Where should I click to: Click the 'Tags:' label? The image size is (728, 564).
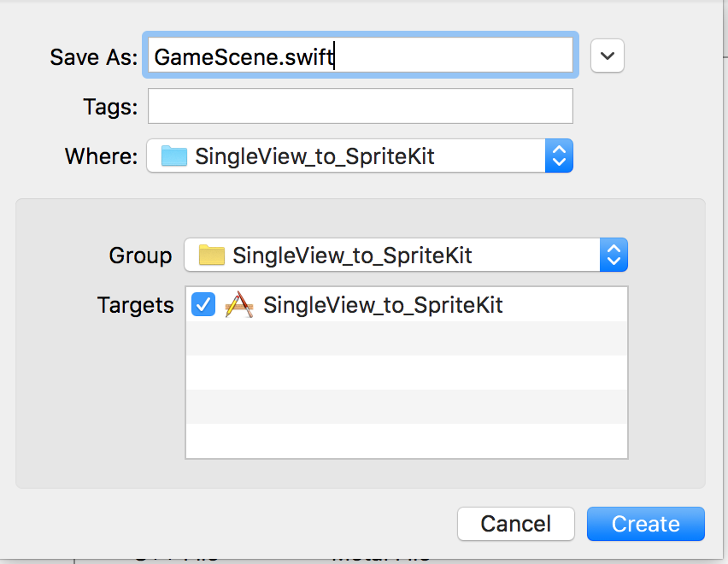tap(110, 107)
